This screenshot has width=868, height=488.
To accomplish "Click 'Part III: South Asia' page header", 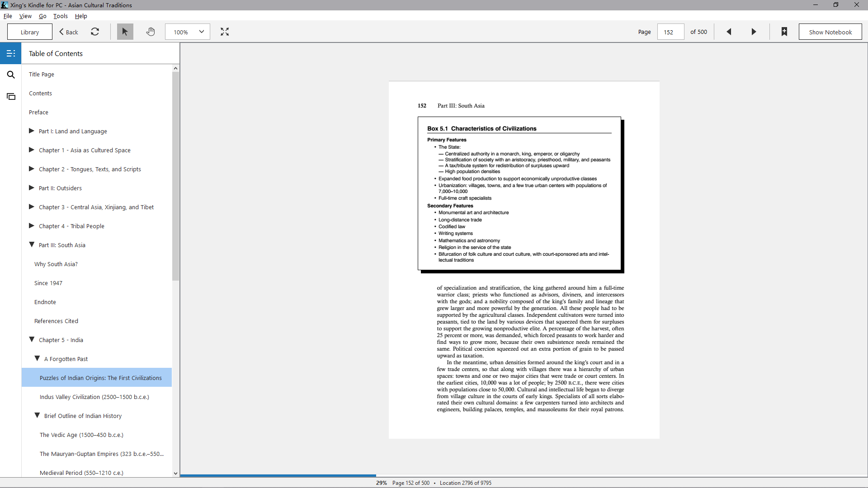I will click(x=461, y=105).
